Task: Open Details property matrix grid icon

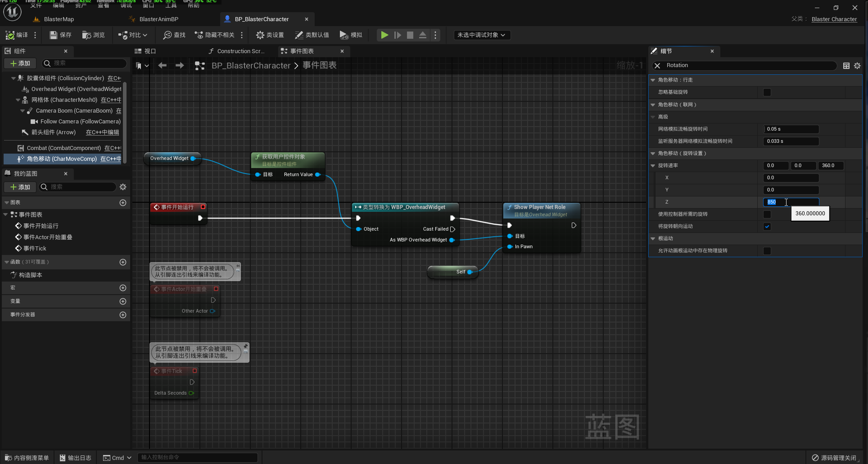Action: [846, 66]
